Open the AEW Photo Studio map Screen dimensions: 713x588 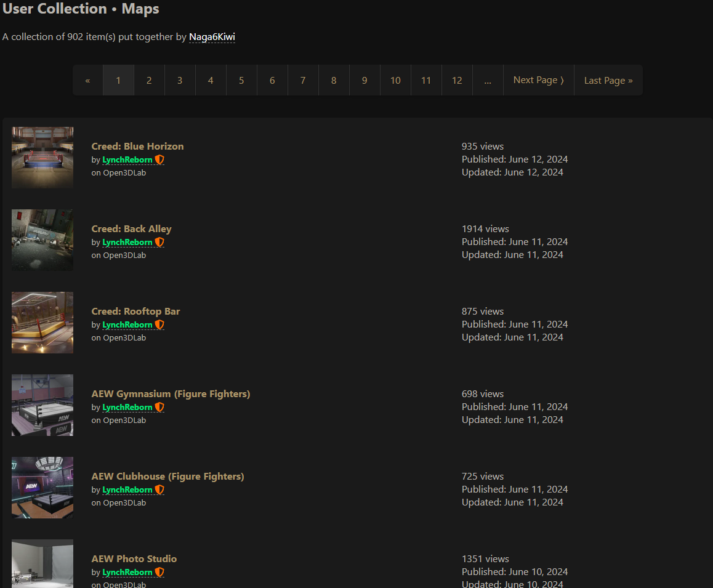pyautogui.click(x=134, y=559)
